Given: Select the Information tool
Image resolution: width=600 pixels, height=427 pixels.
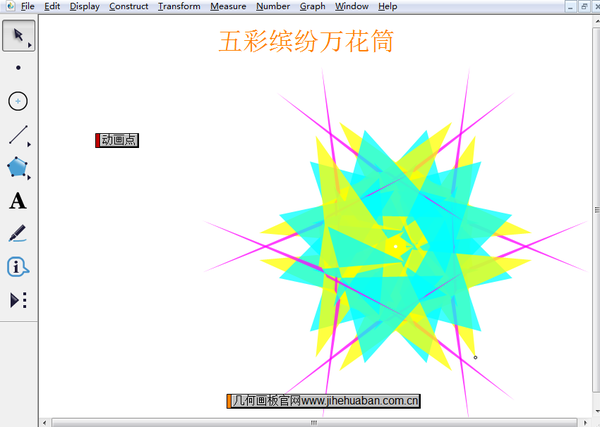Looking at the screenshot, I should point(18,267).
